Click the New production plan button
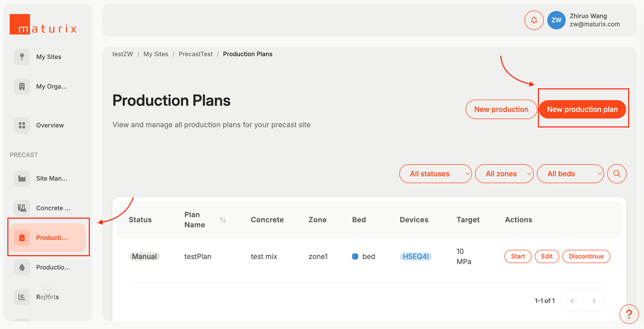This screenshot has height=329, width=644. tap(582, 109)
